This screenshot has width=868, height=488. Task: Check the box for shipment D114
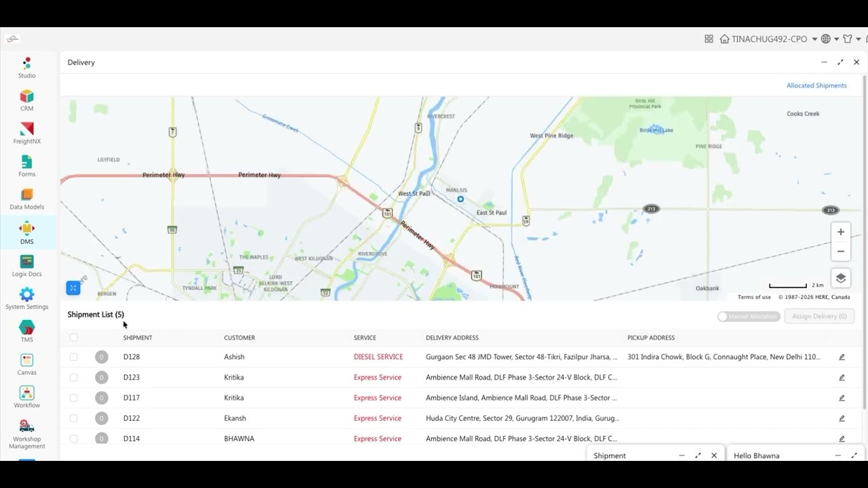click(73, 439)
